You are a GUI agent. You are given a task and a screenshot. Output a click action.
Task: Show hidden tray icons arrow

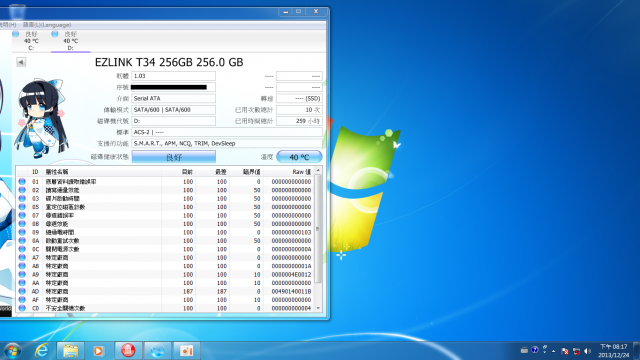553,351
